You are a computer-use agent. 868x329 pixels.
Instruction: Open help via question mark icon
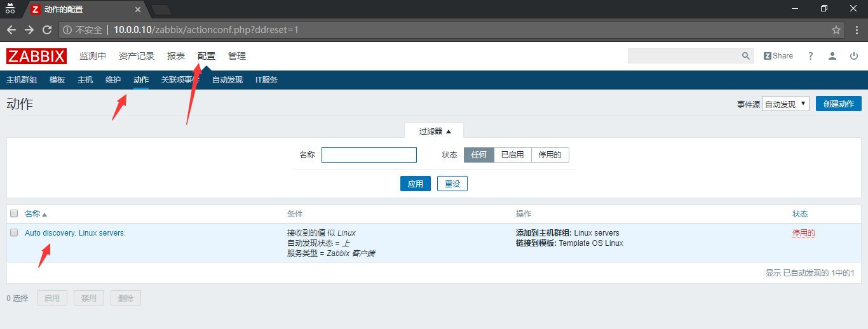pos(810,56)
